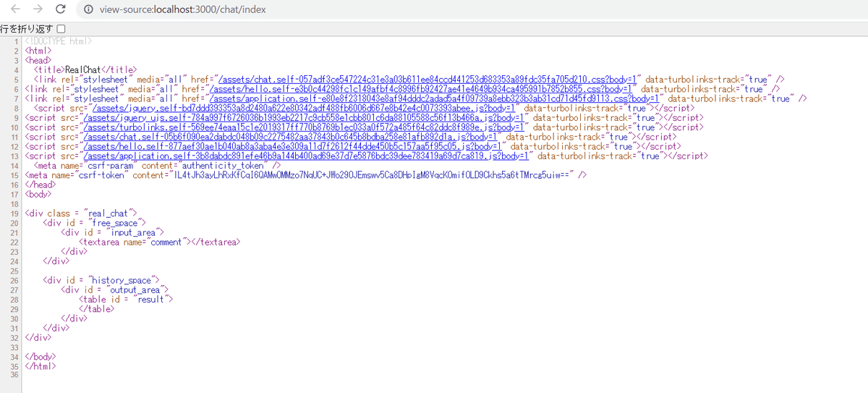Click the table id "result" line
868x393 pixels.
(x=127, y=299)
